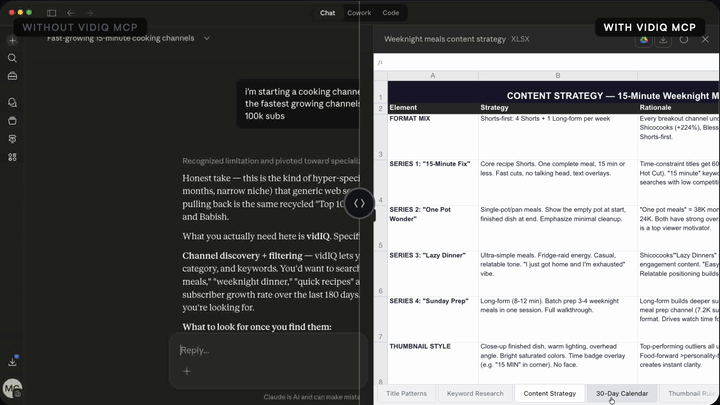Select column A header

tap(433, 76)
